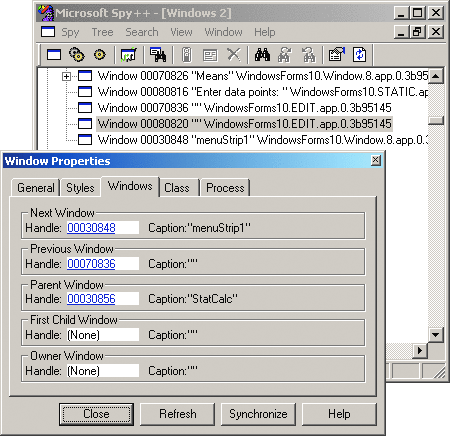This screenshot has height=436, width=450.
Task: Click the Properties toolbar icon
Action: point(336,55)
